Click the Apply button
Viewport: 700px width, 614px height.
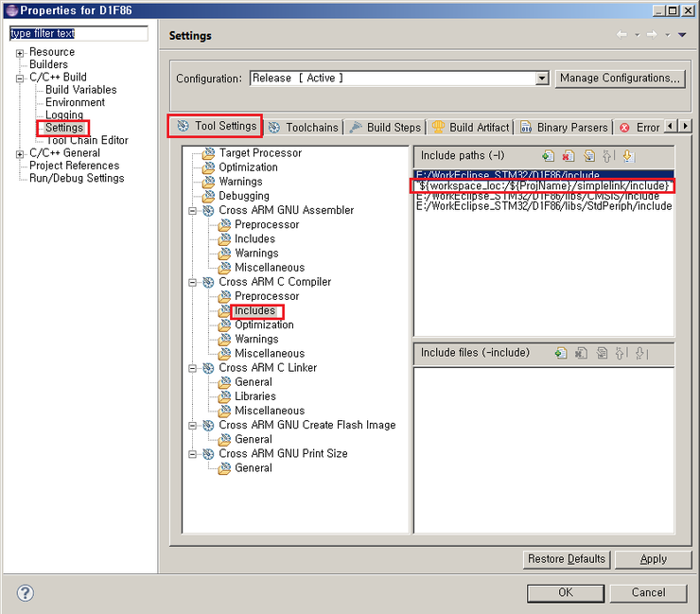click(x=653, y=559)
